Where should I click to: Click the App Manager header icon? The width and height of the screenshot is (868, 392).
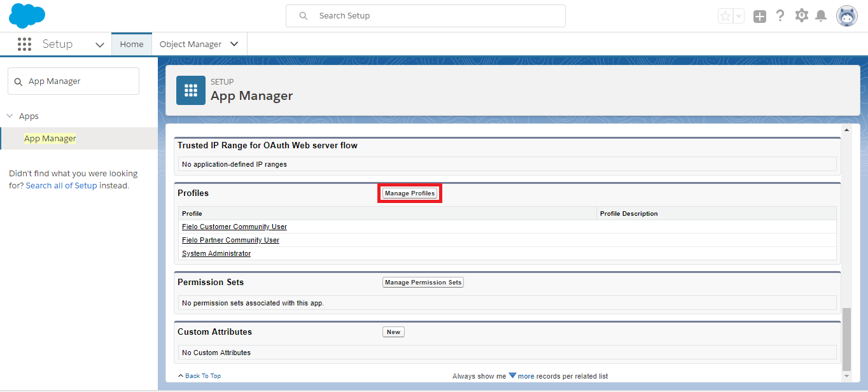tap(191, 90)
